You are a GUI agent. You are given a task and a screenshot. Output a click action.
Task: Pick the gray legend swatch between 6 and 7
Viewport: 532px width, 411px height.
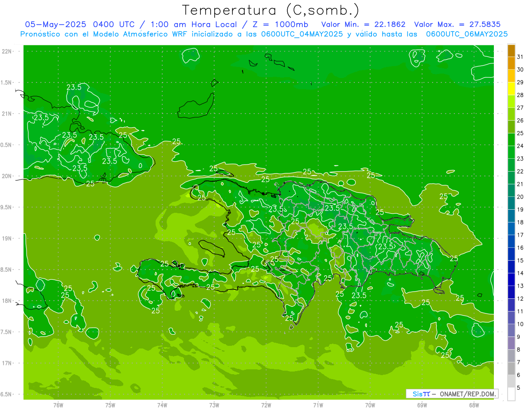(x=511, y=368)
